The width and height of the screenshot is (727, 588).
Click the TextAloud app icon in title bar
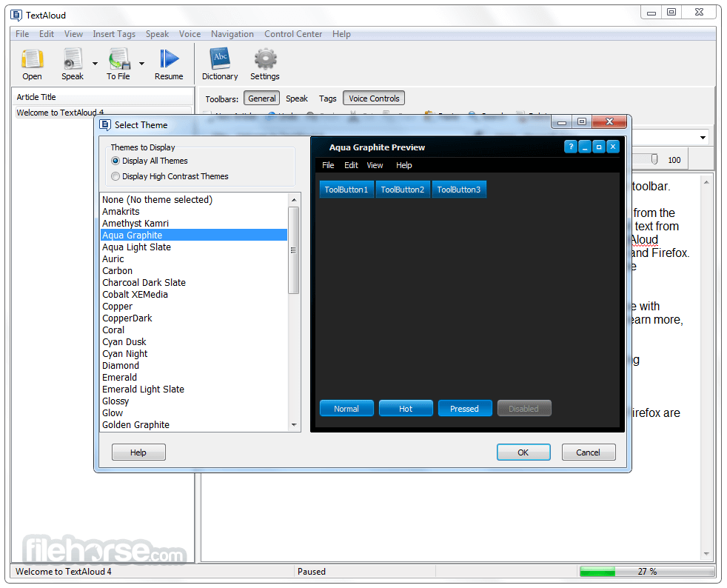click(16, 16)
